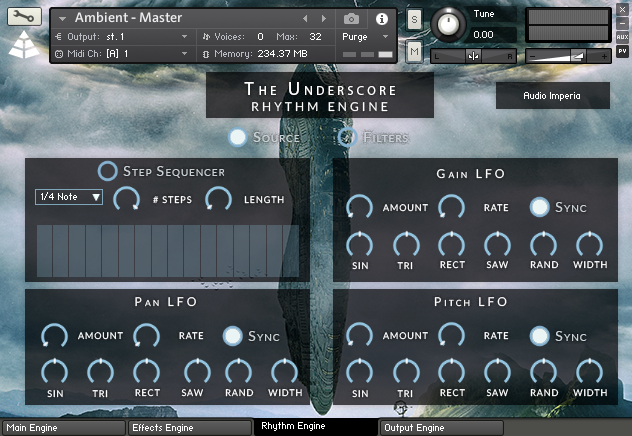Click the Audio Imperia button
The width and height of the screenshot is (632, 436).
552,96
